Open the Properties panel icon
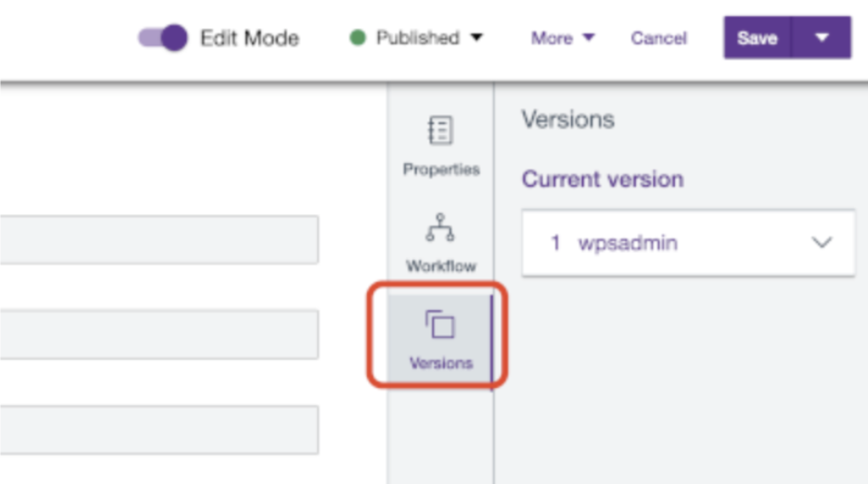Viewport: 868px width, 484px height. click(x=440, y=131)
